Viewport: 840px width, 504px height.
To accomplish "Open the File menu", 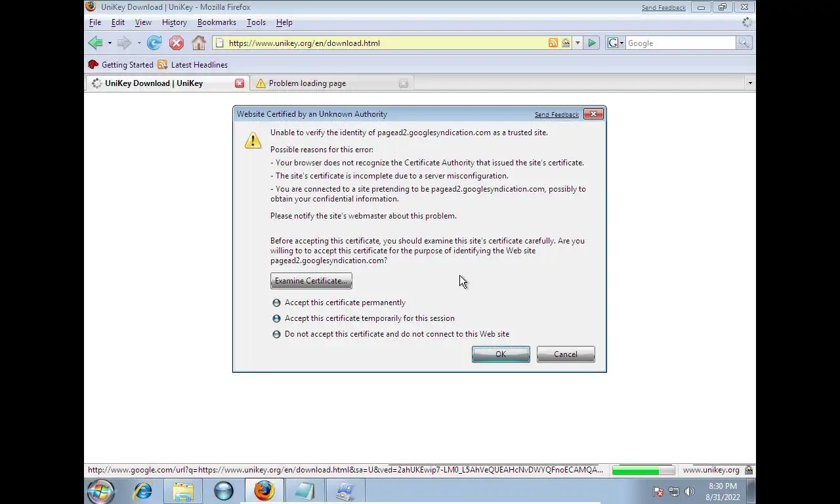I will (x=95, y=22).
